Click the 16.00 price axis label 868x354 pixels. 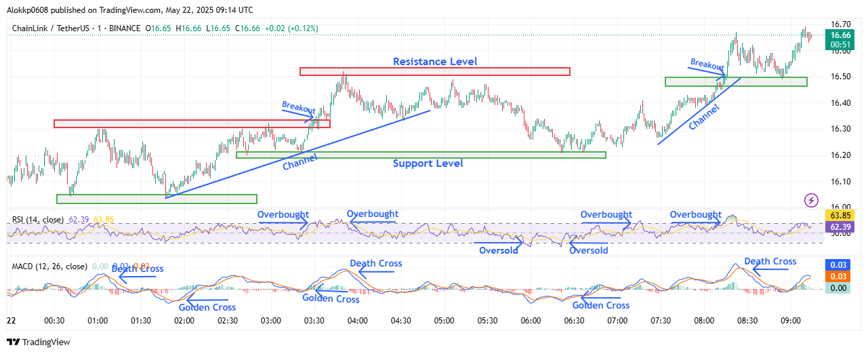tap(841, 208)
